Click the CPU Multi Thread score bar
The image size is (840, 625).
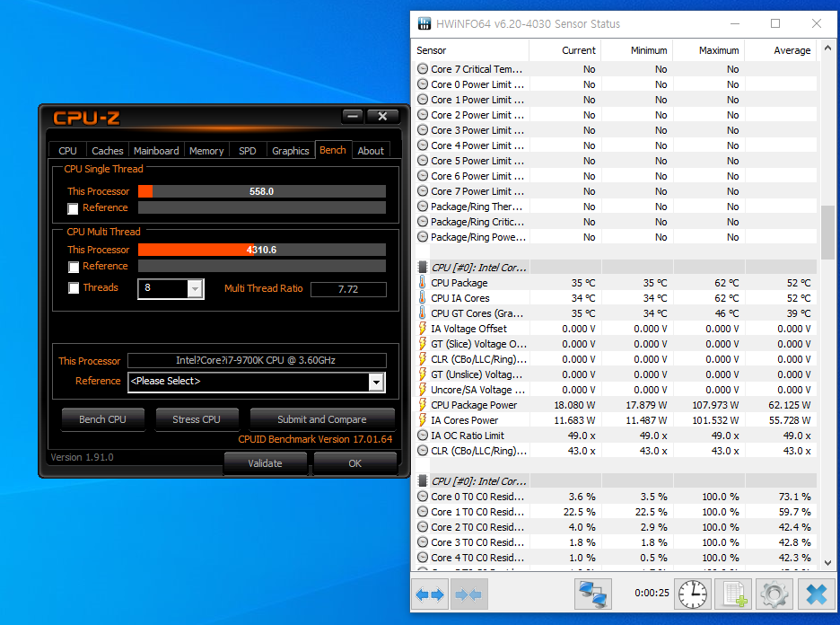pos(262,250)
